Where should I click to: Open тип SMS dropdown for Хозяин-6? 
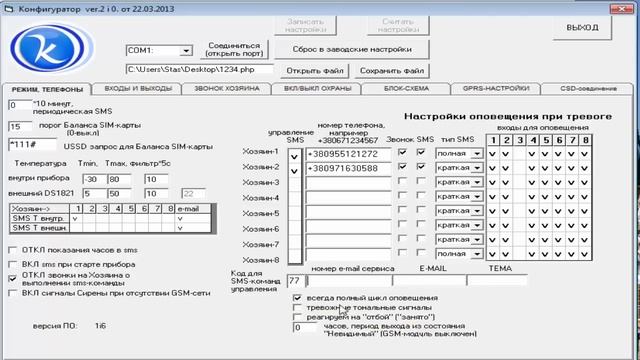point(476,225)
